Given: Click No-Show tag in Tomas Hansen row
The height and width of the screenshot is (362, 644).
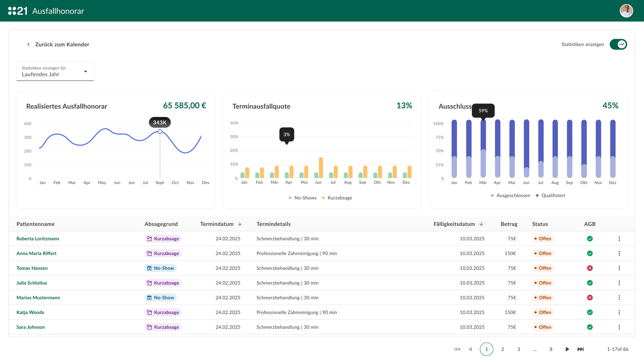Looking at the screenshot, I should (x=161, y=268).
